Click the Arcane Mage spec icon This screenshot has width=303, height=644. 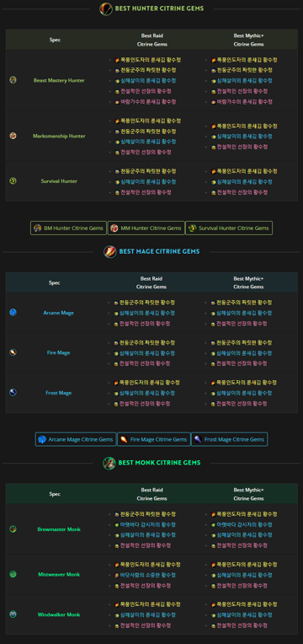click(13, 313)
